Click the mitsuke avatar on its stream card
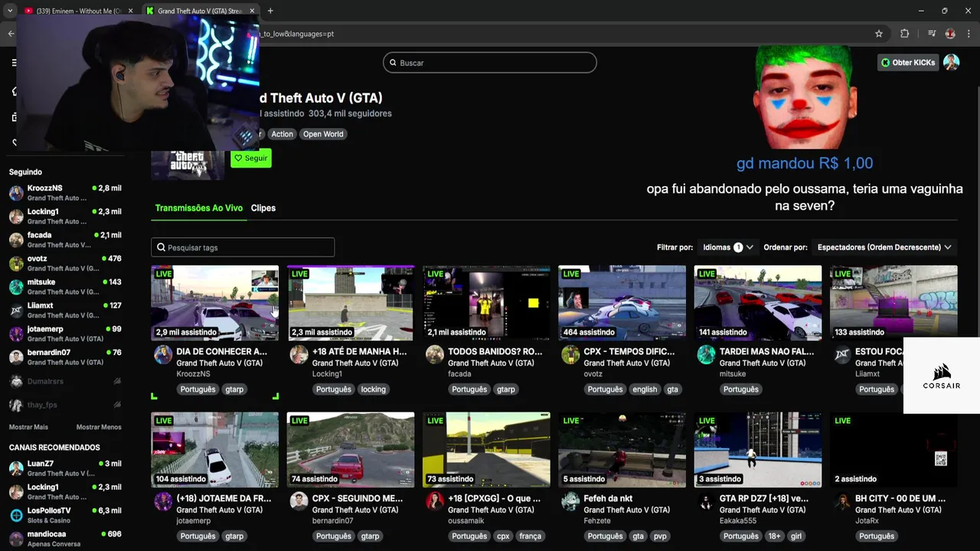The width and height of the screenshot is (980, 551). (x=706, y=354)
